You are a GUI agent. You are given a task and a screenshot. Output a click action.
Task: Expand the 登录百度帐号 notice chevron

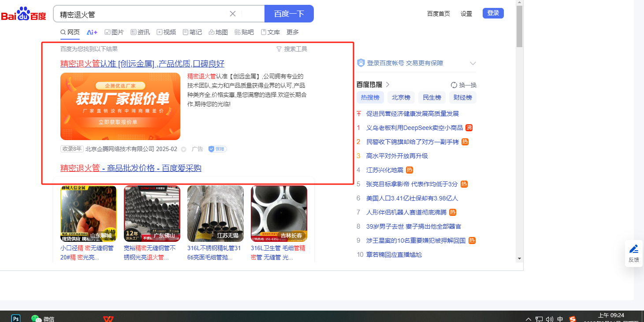(x=473, y=63)
